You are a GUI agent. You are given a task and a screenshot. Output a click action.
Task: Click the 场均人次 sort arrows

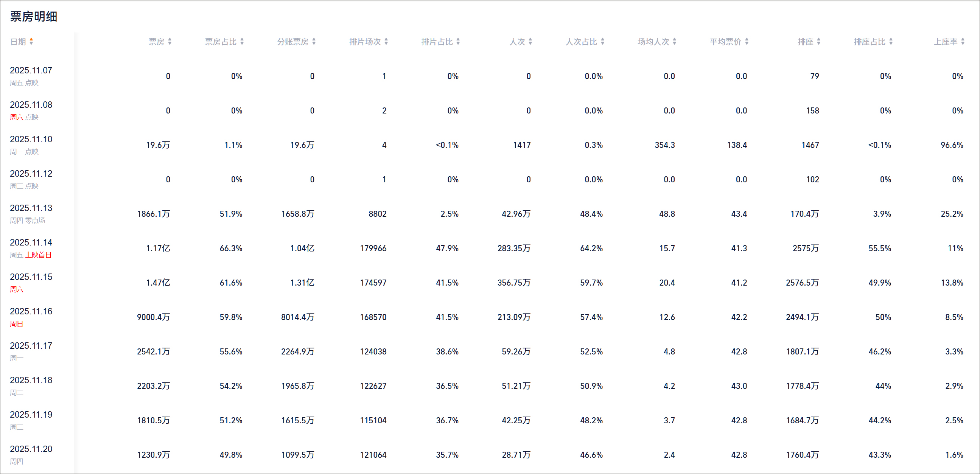coord(675,42)
